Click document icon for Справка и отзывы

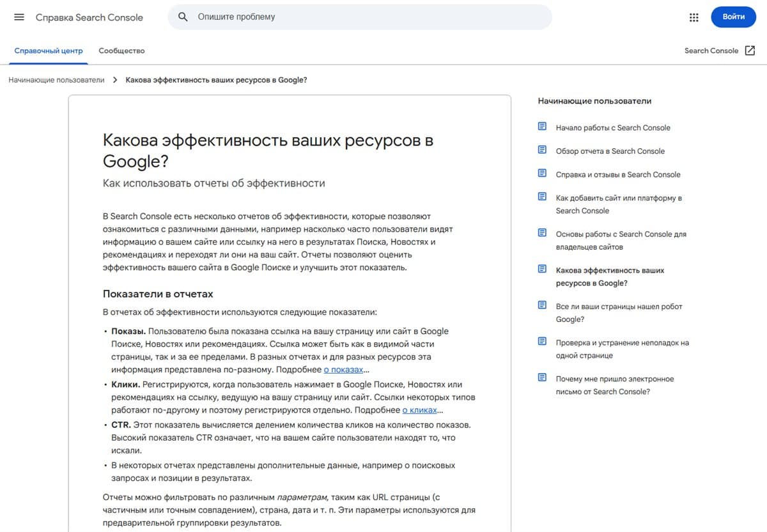[x=543, y=173]
